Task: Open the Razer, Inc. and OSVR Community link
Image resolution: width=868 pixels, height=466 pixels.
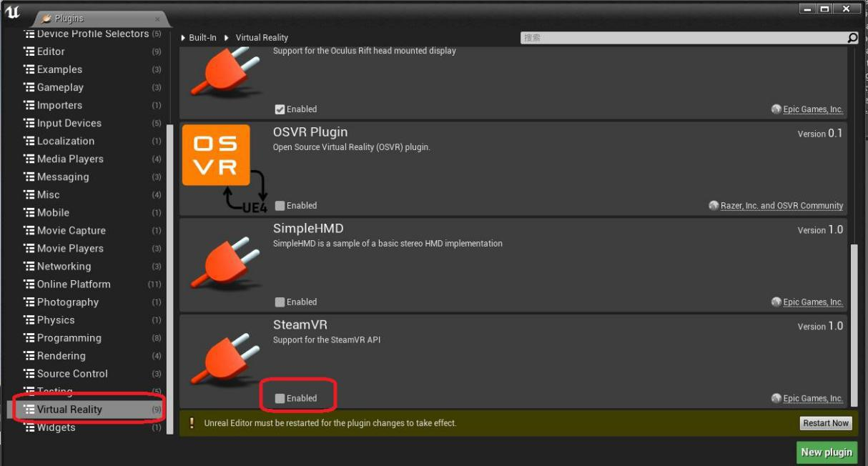Action: click(781, 206)
